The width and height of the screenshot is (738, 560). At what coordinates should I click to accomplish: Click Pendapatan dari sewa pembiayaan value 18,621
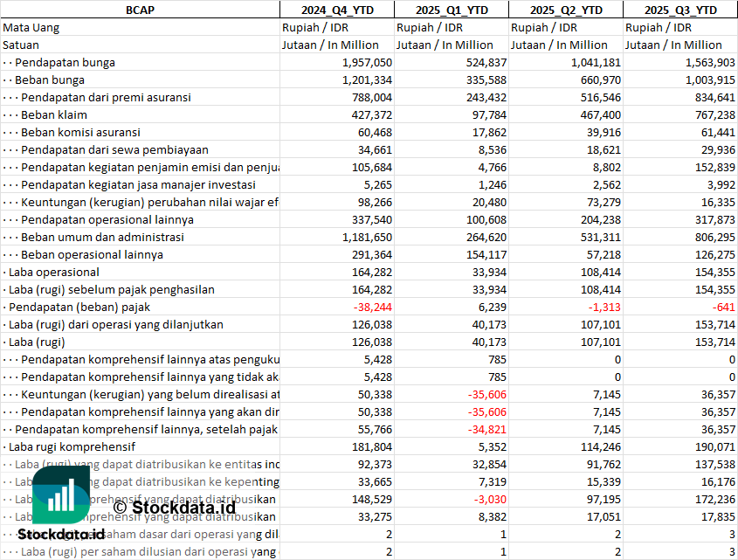[x=604, y=149]
